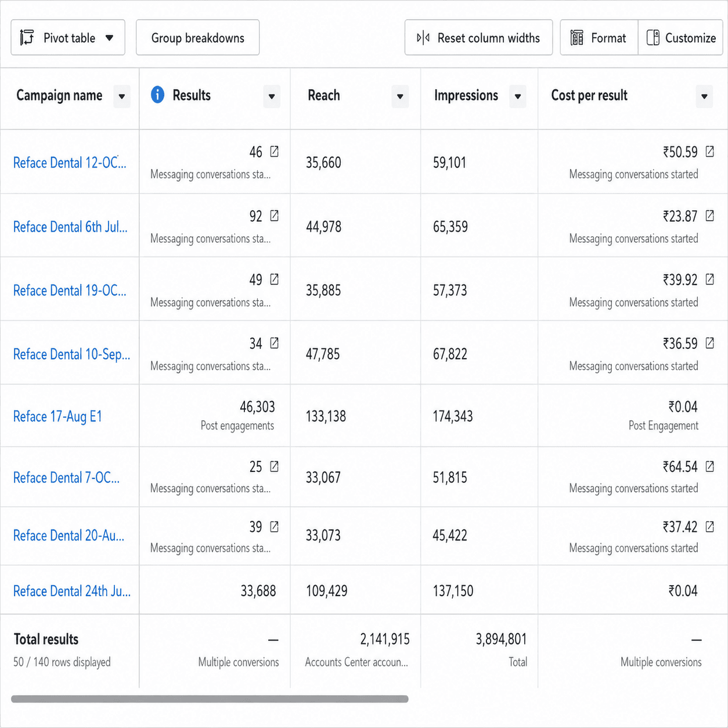Click open icon beside 25 results

pos(275,466)
